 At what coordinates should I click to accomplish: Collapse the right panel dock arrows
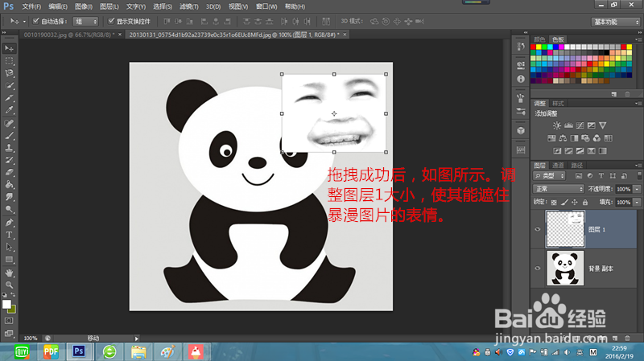click(639, 32)
